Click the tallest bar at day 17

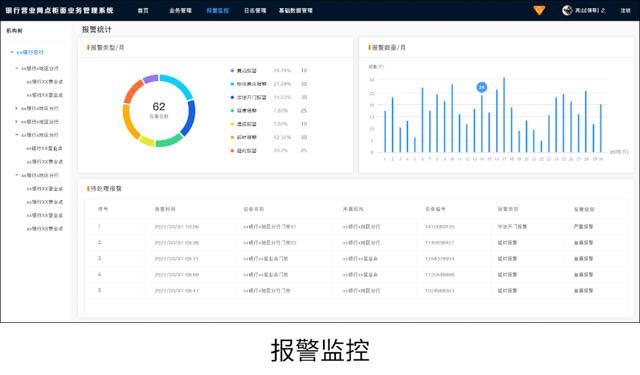click(x=504, y=115)
